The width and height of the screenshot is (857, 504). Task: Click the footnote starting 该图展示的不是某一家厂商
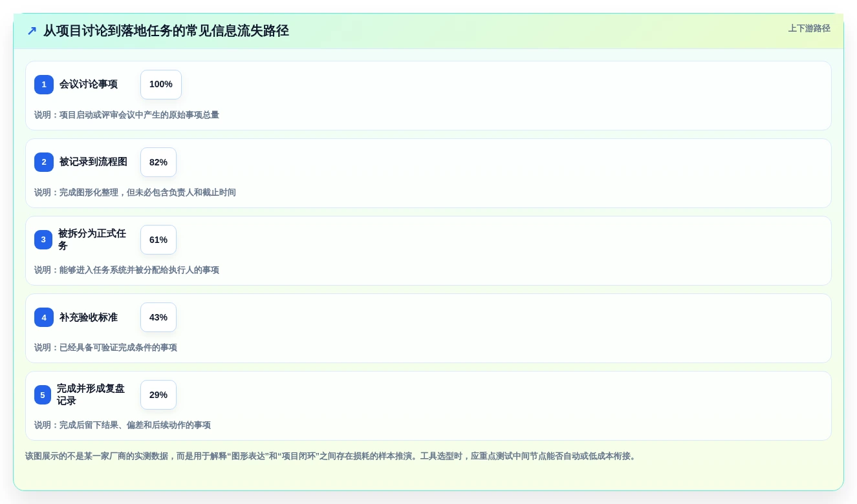pyautogui.click(x=332, y=456)
